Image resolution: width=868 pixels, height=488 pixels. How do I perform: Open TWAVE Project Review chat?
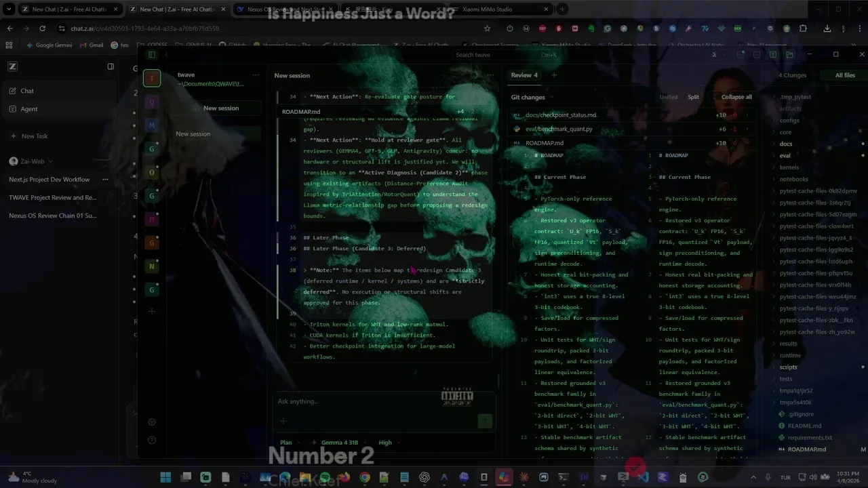[x=52, y=198]
